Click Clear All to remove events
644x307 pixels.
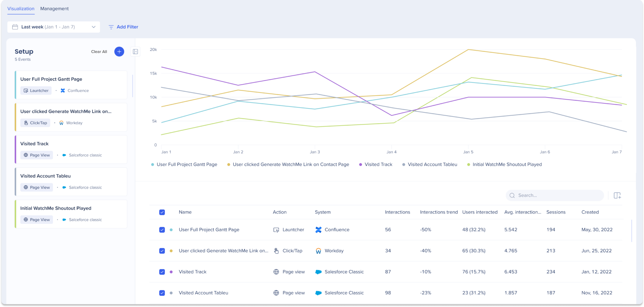pos(99,52)
